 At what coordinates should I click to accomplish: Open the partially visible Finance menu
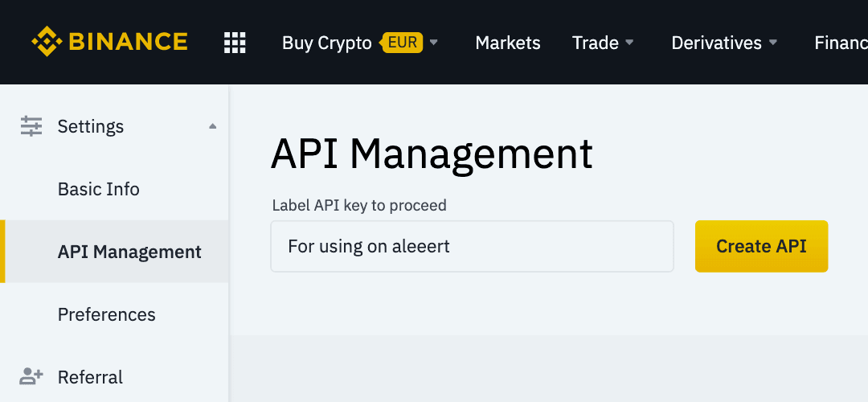841,43
